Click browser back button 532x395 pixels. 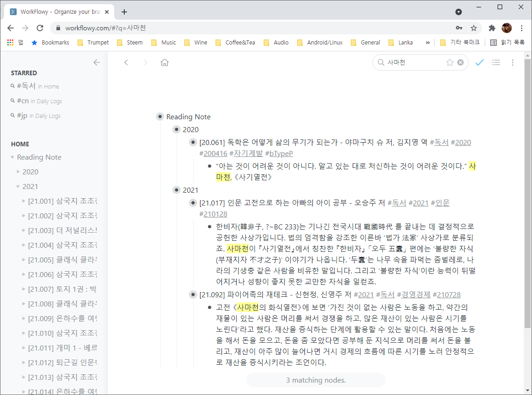pos(11,28)
